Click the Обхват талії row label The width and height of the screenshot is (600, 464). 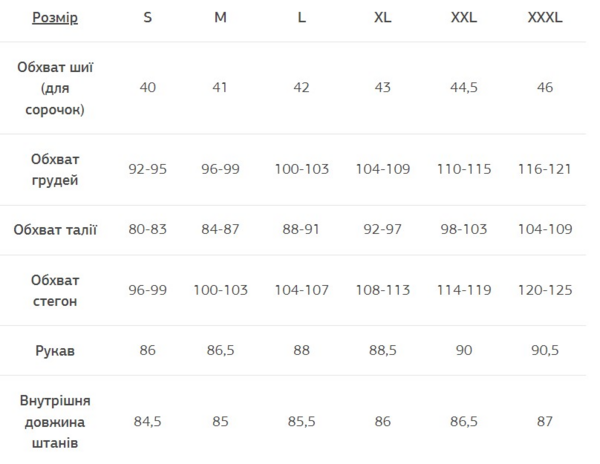pyautogui.click(x=55, y=230)
